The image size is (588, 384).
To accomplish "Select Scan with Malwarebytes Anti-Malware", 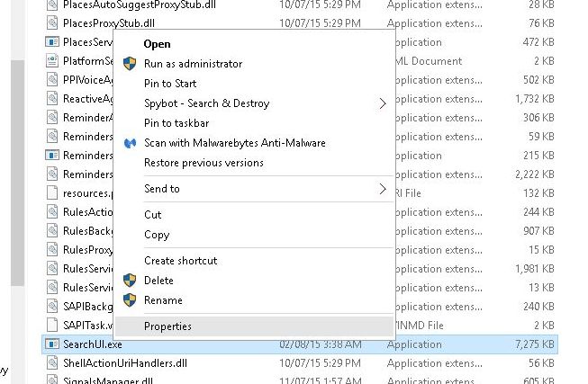I will tap(234, 143).
